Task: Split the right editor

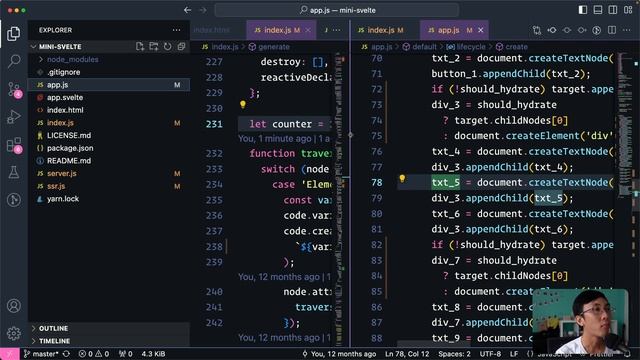Action: pos(612,30)
